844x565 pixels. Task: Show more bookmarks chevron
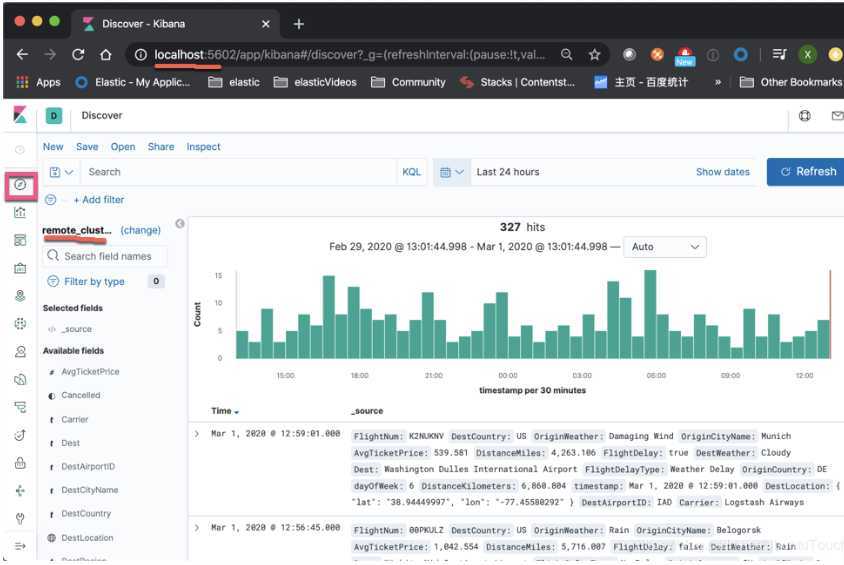pos(718,82)
